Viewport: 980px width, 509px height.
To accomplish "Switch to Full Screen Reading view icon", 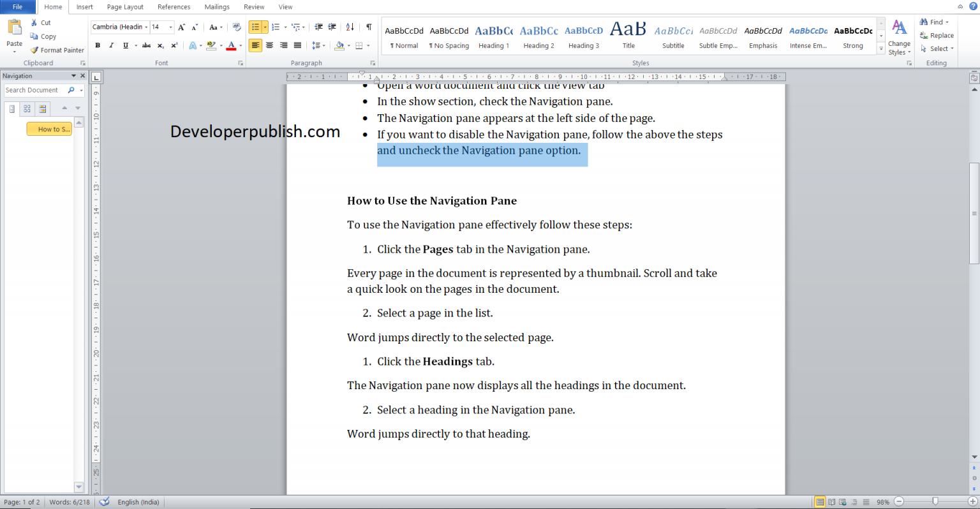I will (x=831, y=502).
